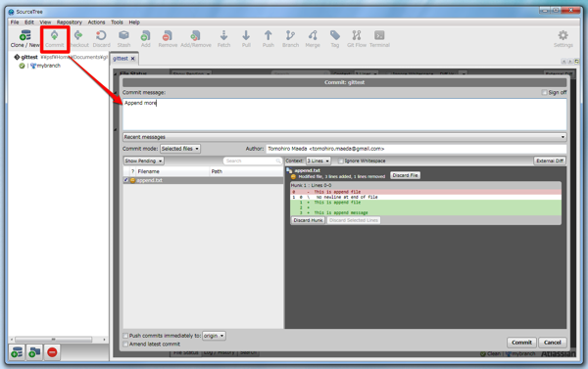The image size is (588, 369).
Task: Click the Author input field
Action: [x=416, y=149]
